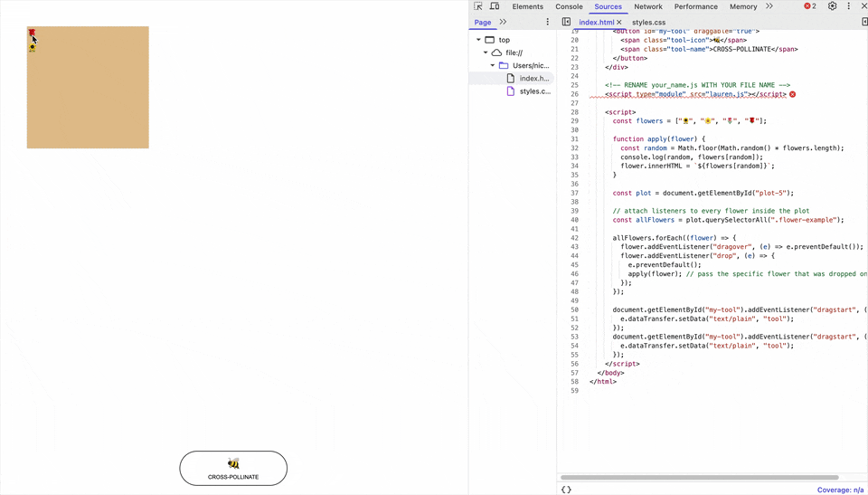
Task: Switch to the styles.css editor tab
Action: (649, 23)
